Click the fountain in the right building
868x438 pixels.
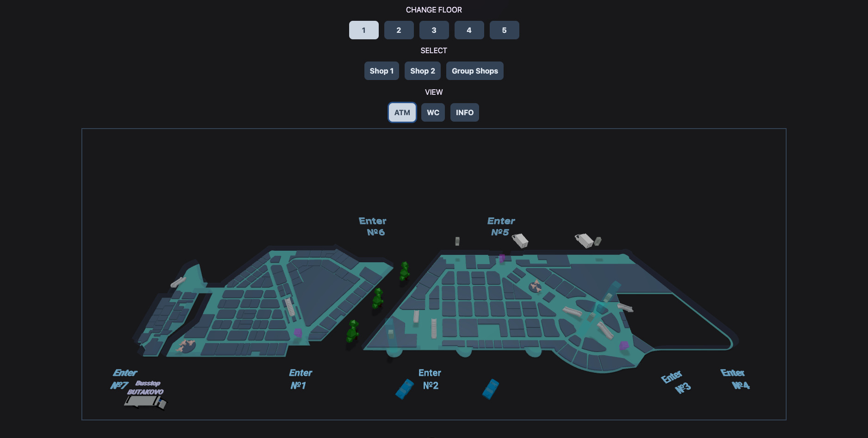pyautogui.click(x=536, y=286)
